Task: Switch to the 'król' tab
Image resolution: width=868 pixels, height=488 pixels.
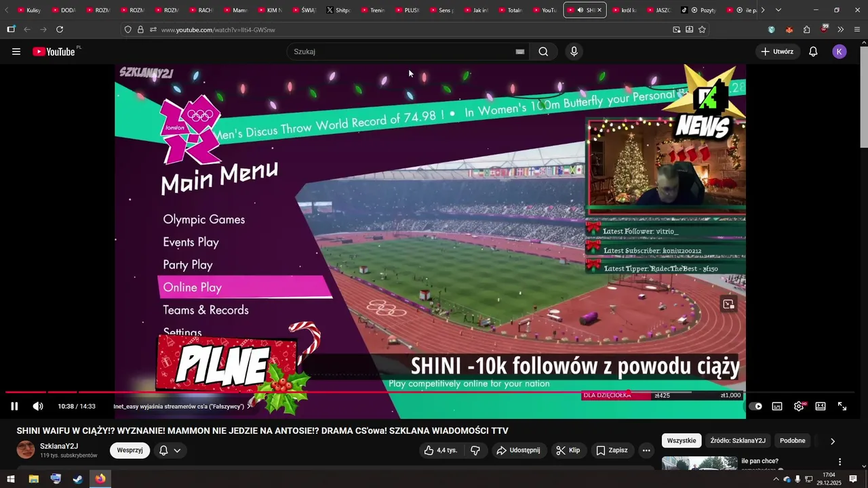Action: (x=625, y=10)
